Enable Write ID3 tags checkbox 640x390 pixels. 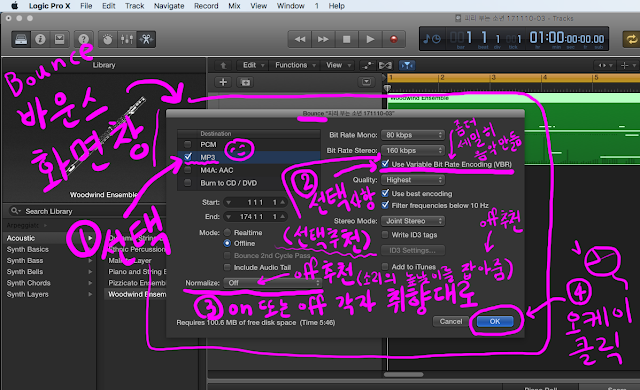click(385, 235)
